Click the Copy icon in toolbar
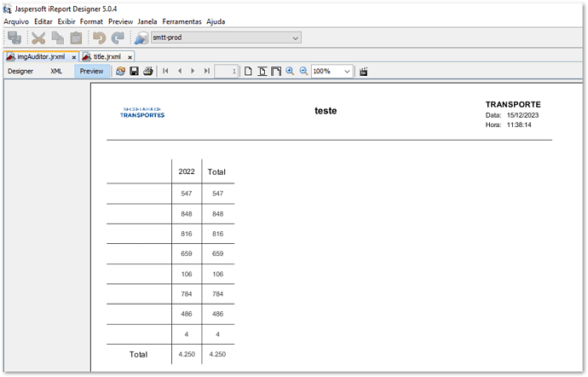Image resolution: width=588 pixels, height=377 pixels. [x=58, y=38]
